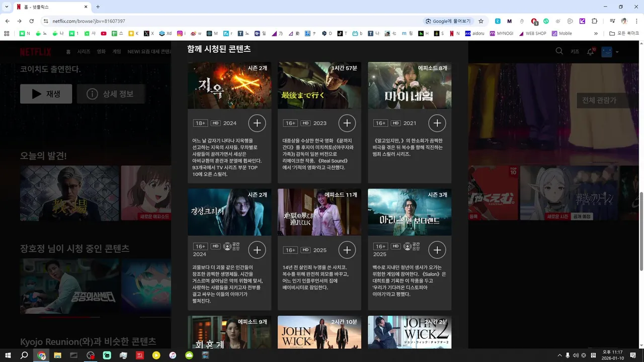Open the 중증외상센터 thumbnail in continue watching
644x362 pixels.
(69, 286)
